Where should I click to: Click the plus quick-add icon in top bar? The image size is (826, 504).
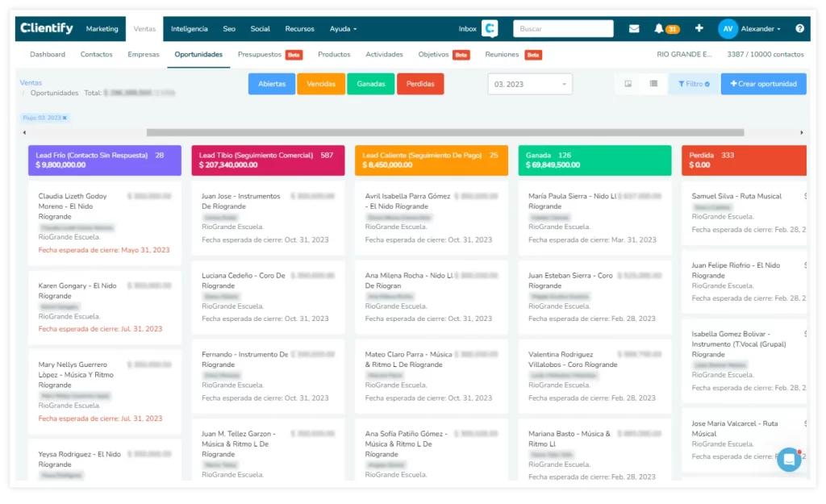pos(699,28)
